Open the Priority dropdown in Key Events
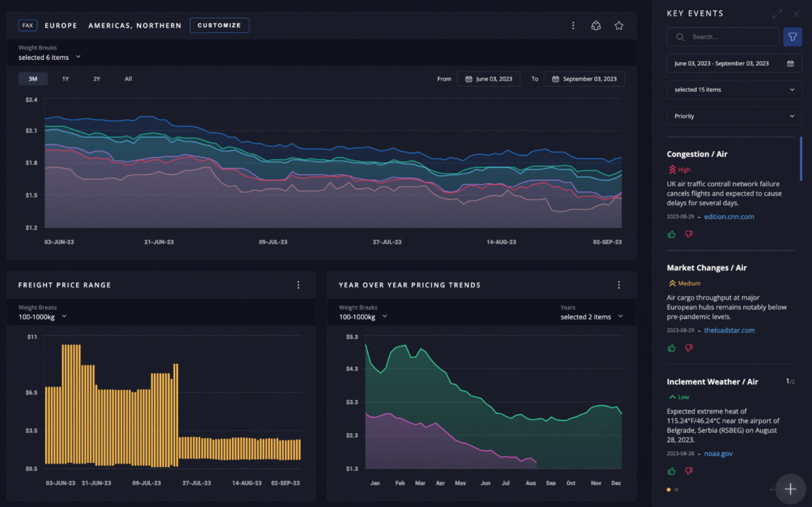Screen dimensions: 812x507 click(734, 116)
